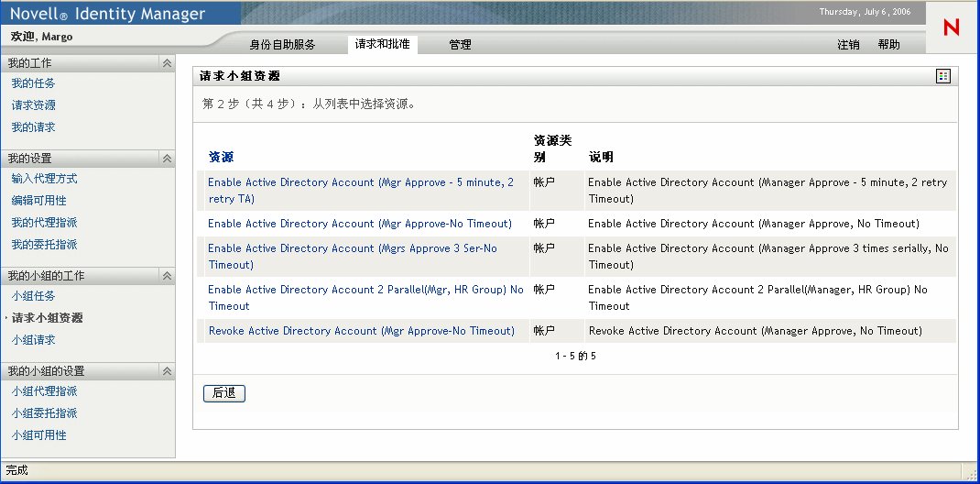Image resolution: width=980 pixels, height=484 pixels.
Task: Switch to the 身份自助服务 tab
Action: (282, 45)
